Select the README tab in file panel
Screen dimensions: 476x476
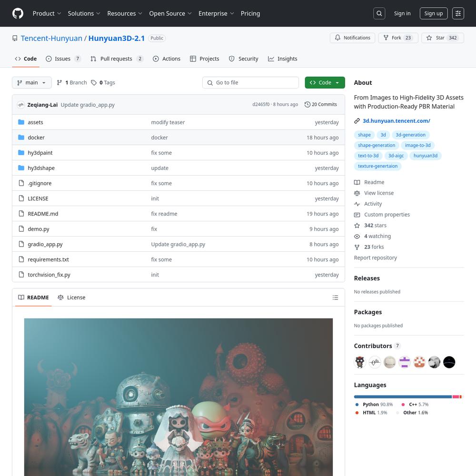[x=33, y=297]
